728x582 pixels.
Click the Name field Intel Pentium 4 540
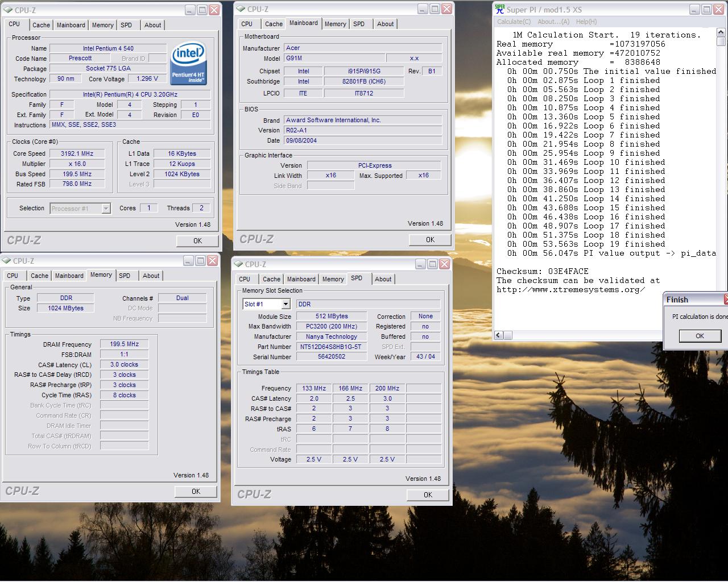tap(108, 48)
